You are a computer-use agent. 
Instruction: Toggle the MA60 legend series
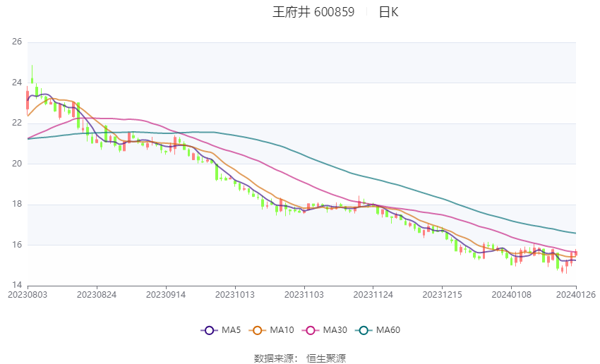click(x=378, y=330)
